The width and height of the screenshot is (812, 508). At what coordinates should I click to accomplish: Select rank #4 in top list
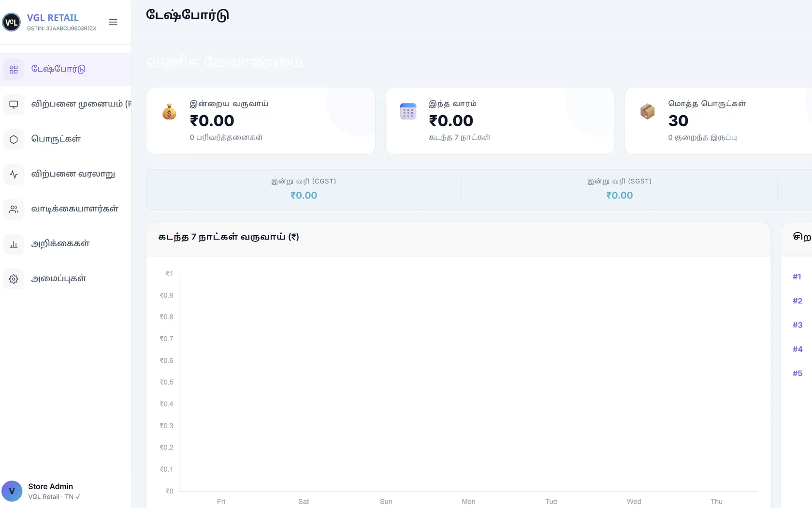click(x=797, y=349)
